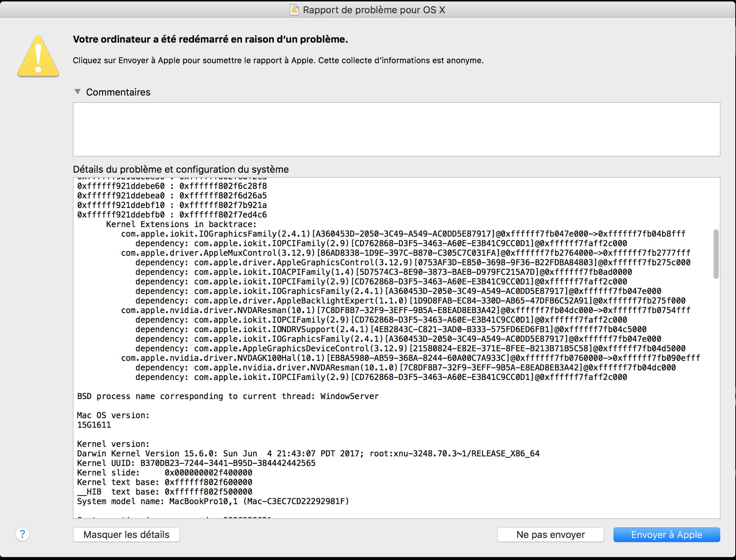Click the 'Cliquez sur Envoyer à Apple' message

pos(278,60)
